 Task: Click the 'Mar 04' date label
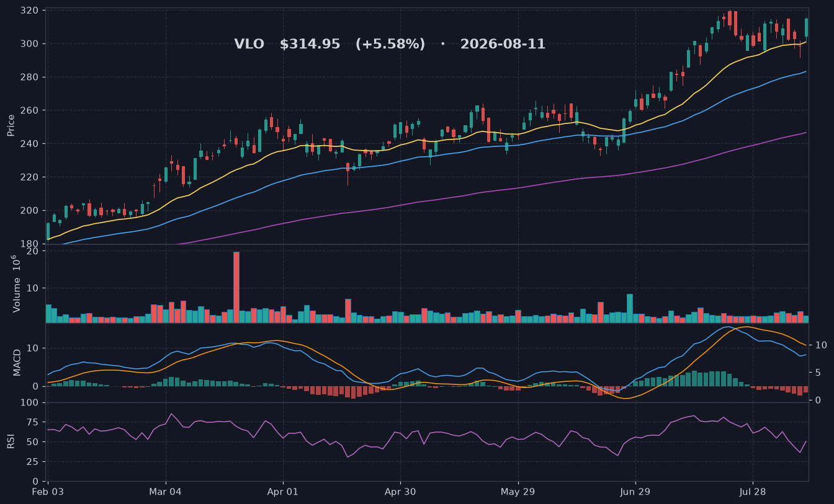pyautogui.click(x=166, y=492)
